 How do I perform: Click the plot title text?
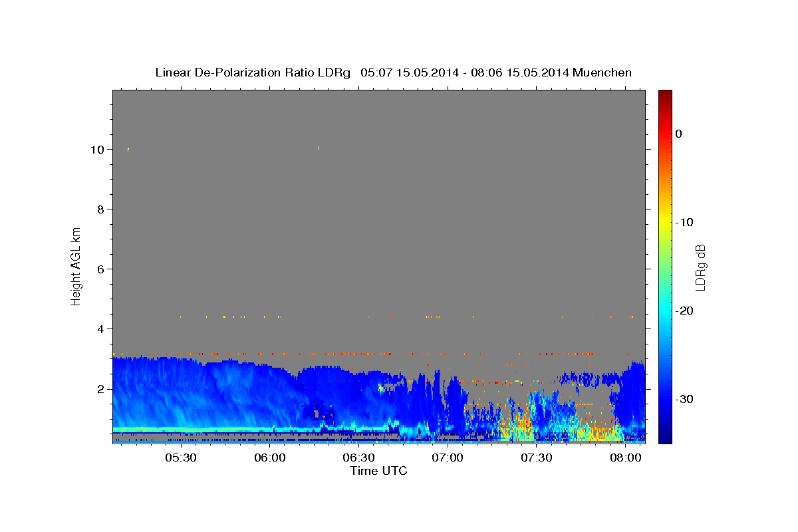(393, 72)
